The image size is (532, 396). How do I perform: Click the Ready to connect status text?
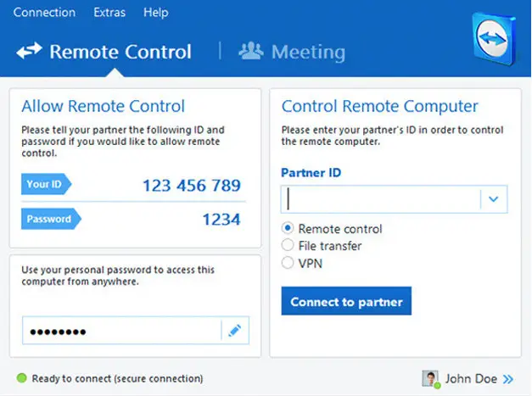pyautogui.click(x=117, y=378)
